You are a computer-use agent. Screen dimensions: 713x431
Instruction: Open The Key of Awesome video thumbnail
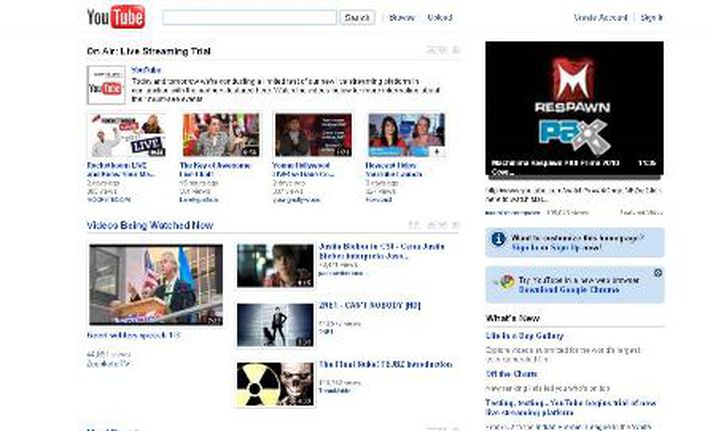(221, 135)
